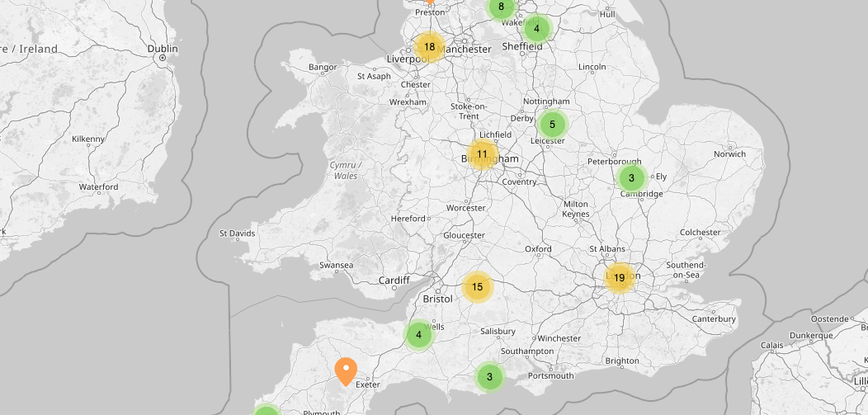Click the Brighton label on the south coast

[x=621, y=361]
